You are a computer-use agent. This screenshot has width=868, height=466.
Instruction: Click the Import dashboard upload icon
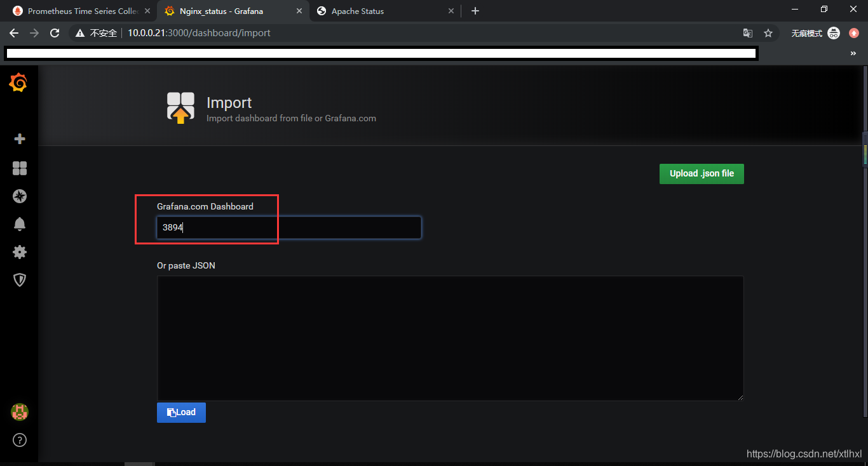click(x=180, y=107)
